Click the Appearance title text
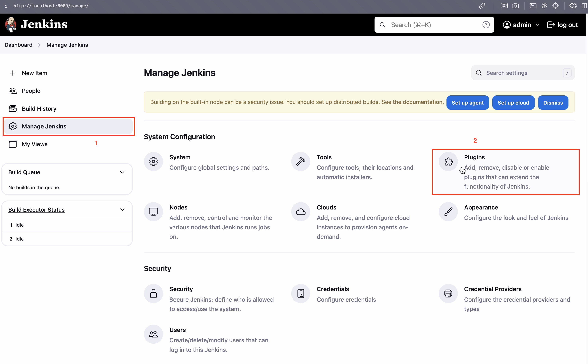588x364 pixels. click(481, 207)
